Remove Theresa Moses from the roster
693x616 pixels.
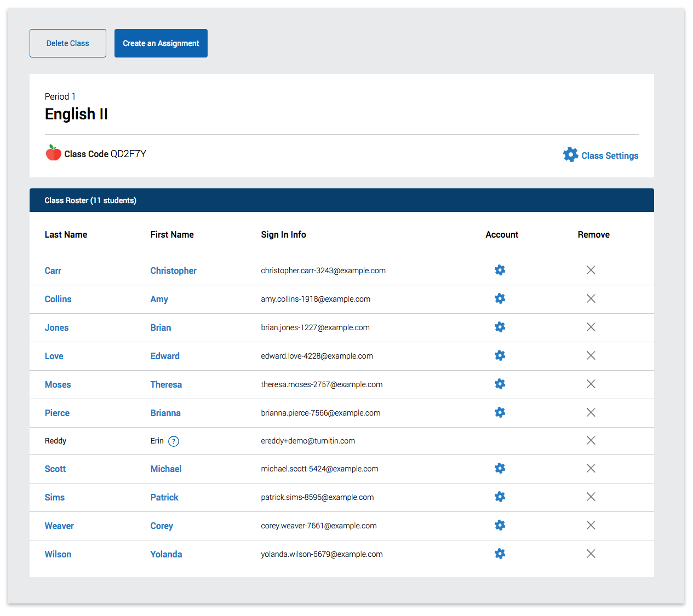[591, 384]
